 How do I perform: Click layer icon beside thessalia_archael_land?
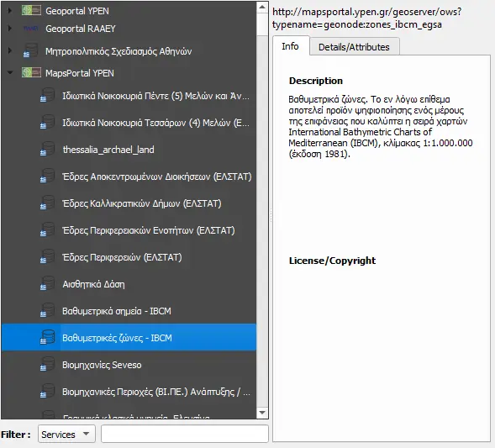[47, 150]
